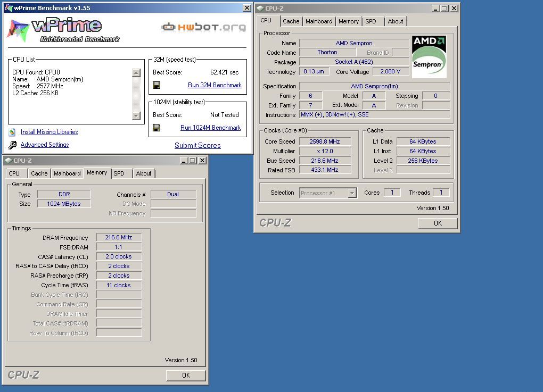Image resolution: width=543 pixels, height=392 pixels.
Task: Switch to Cache tab in right CPU-Z window
Action: [291, 21]
